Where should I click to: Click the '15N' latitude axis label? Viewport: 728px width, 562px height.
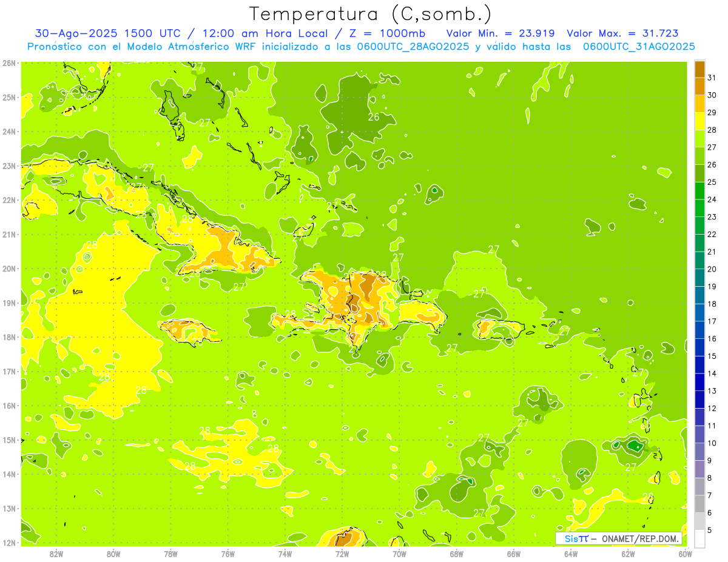click(x=9, y=440)
